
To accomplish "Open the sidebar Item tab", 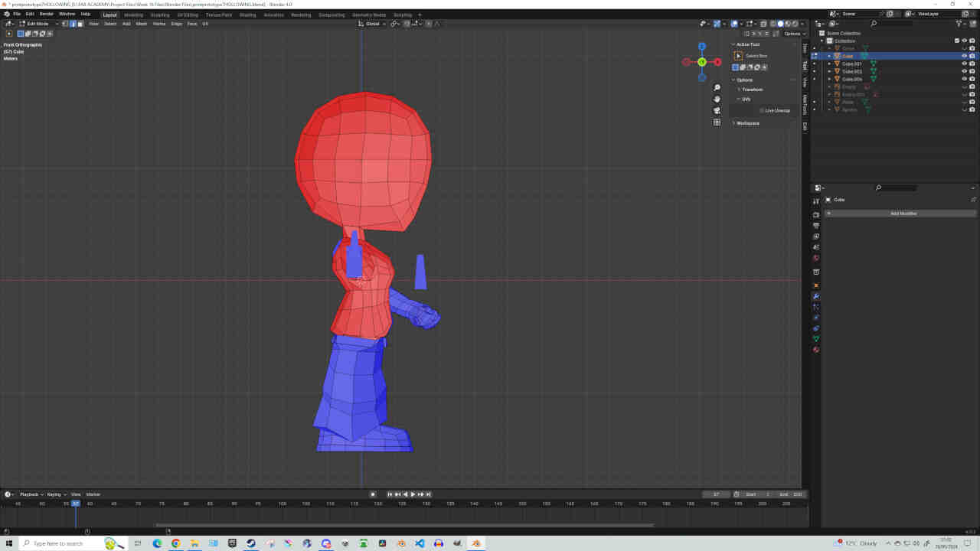I will [x=805, y=48].
